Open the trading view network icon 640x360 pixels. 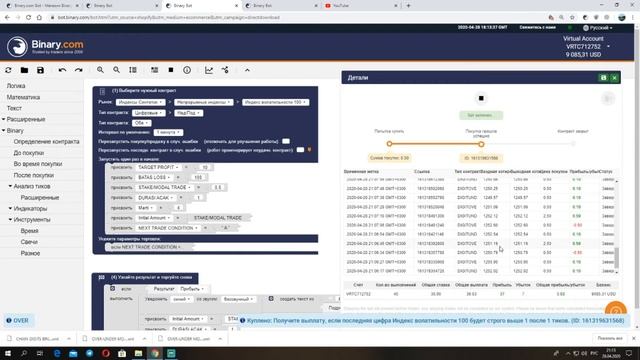point(225,70)
